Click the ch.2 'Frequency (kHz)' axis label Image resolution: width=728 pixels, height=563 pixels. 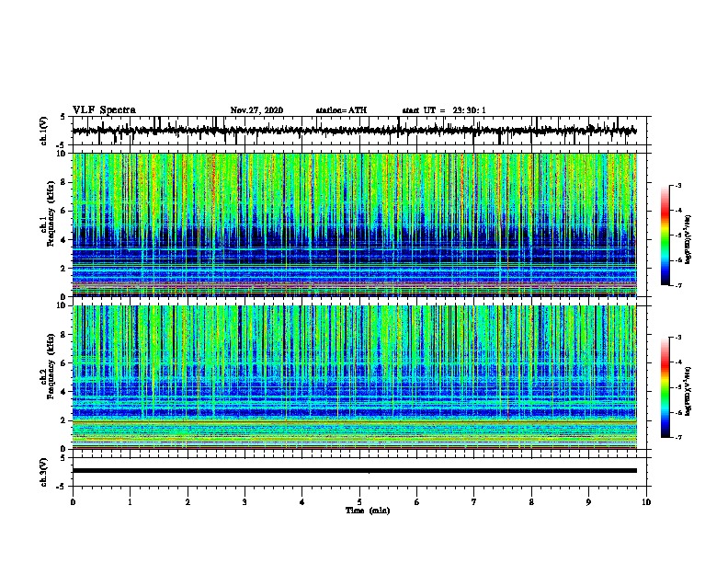pyautogui.click(x=51, y=366)
